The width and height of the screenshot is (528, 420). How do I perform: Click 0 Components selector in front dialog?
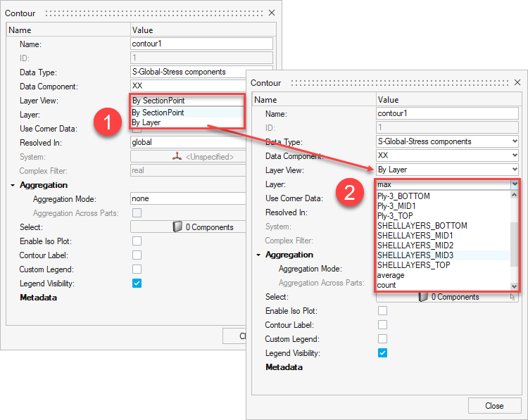[x=447, y=297]
